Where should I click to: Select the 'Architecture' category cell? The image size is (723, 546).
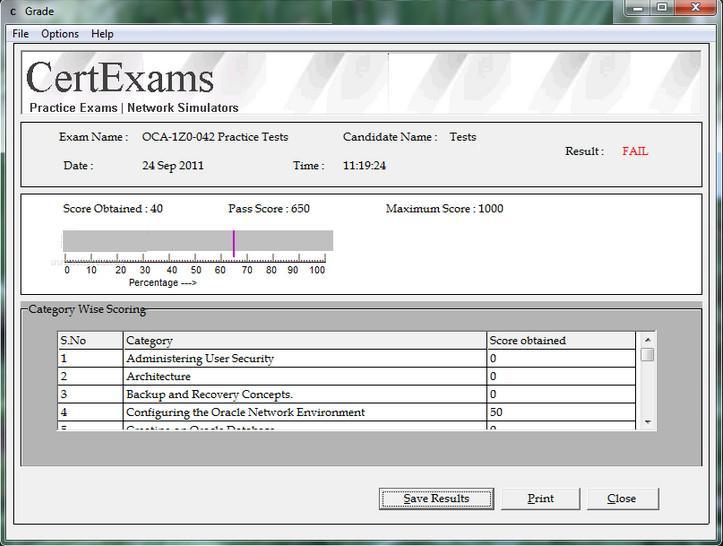[305, 376]
